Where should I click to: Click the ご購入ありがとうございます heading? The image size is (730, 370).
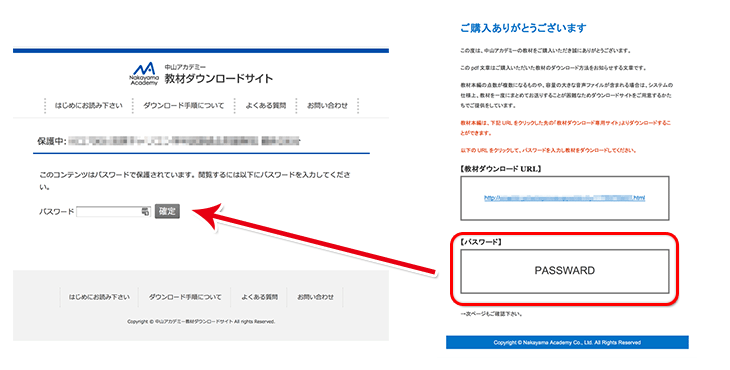[523, 28]
